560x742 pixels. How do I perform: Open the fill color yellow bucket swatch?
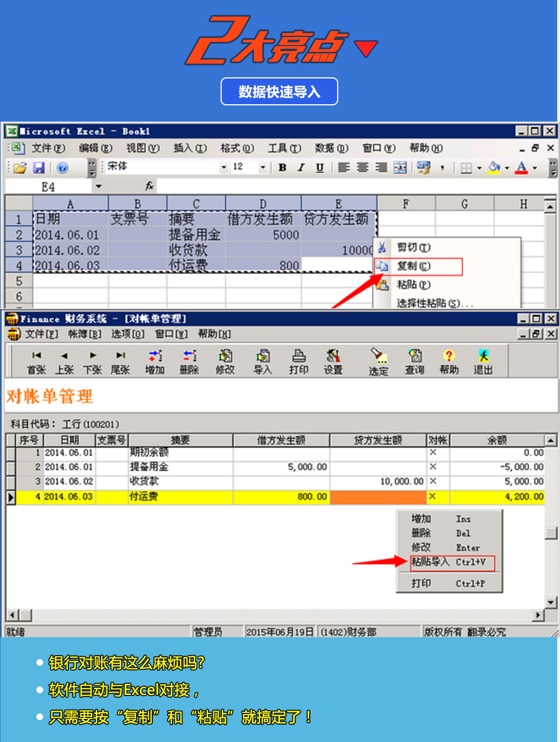click(494, 168)
